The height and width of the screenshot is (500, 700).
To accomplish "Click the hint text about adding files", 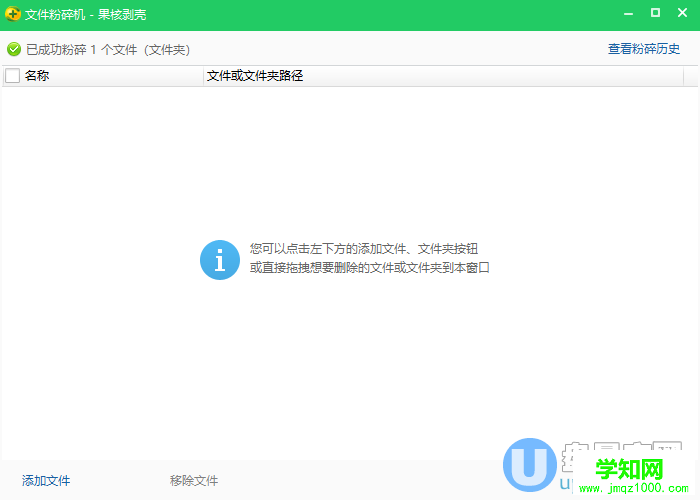I will (x=370, y=249).
